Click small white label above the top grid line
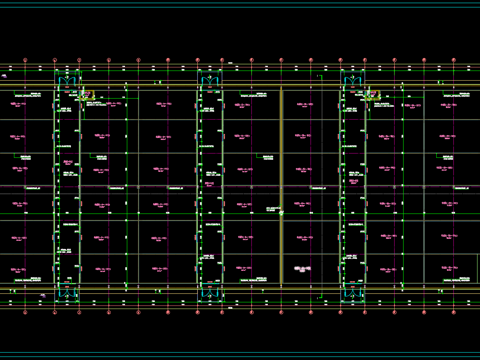The height and width of the screenshot is (360, 480). coord(230,63)
